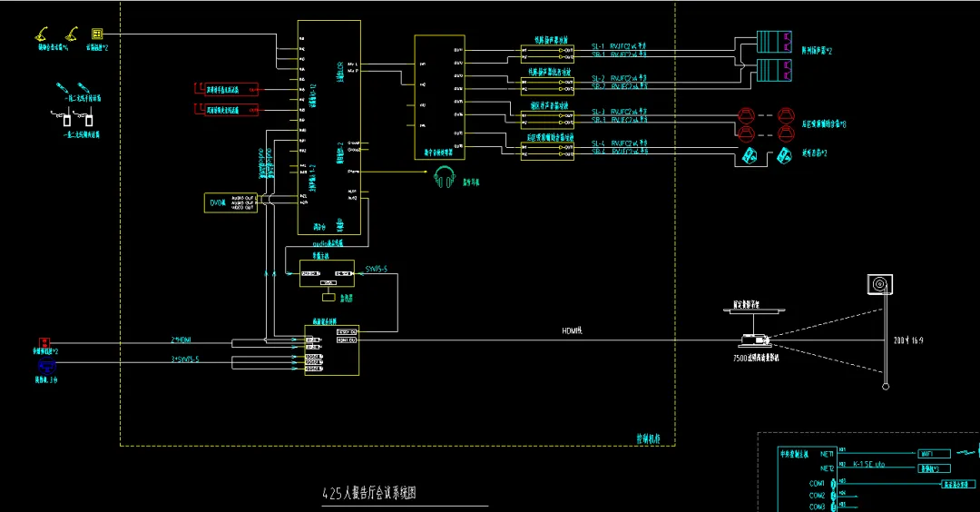Select the yellow wall-plate socket symbol beside the microphones
The image size is (980, 512).
tap(97, 34)
